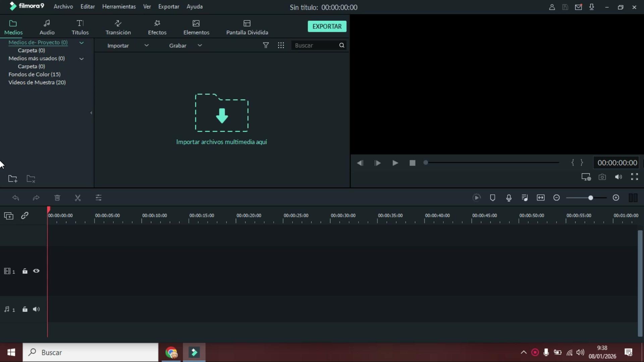Add a marker with the shield icon
Image resolution: width=644 pixels, height=362 pixels.
492,198
